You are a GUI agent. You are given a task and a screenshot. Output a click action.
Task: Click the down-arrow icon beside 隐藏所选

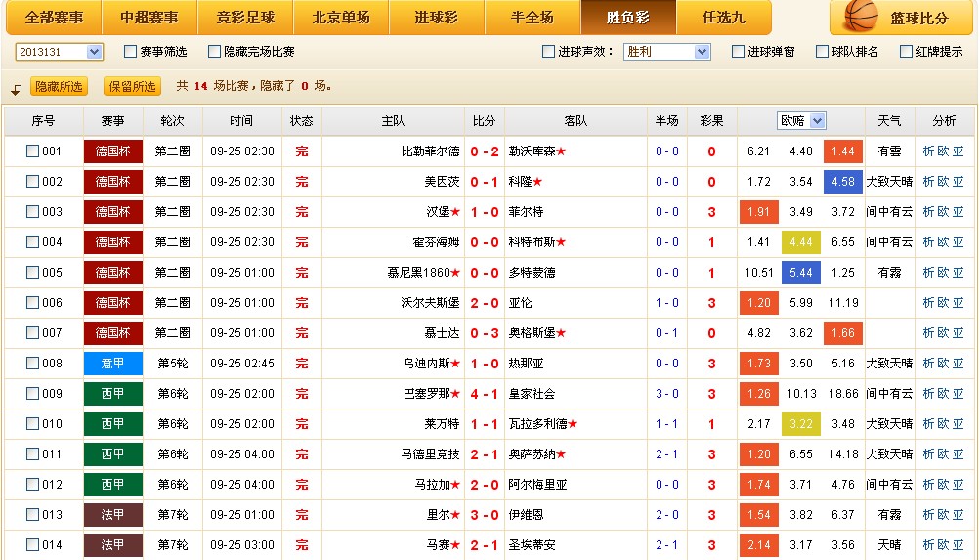coord(16,89)
